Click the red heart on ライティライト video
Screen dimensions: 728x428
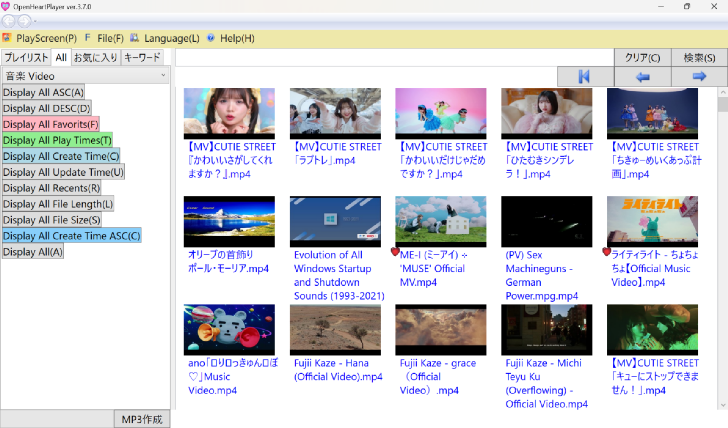[x=606, y=252]
